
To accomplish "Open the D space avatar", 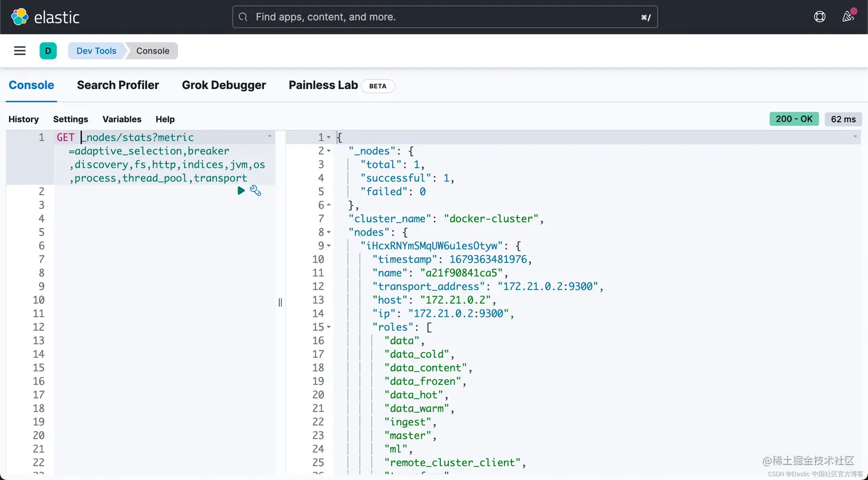I will pos(48,51).
